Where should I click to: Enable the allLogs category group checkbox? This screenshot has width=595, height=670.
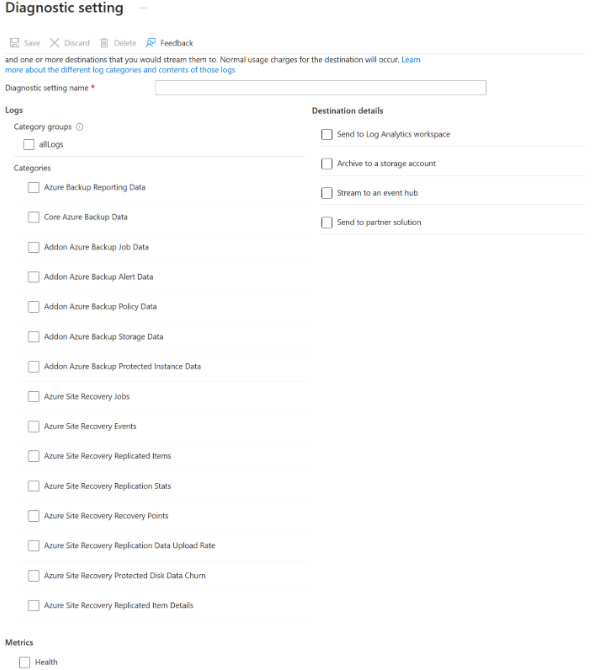point(29,144)
